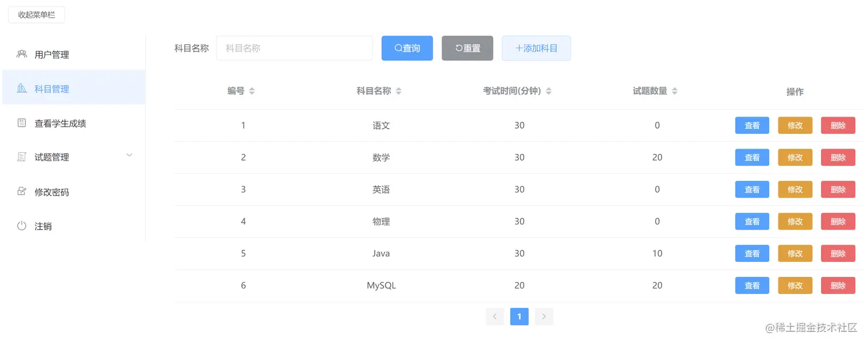Focus the 科目名称 search input field
This screenshot has width=868, height=344.
[x=294, y=48]
